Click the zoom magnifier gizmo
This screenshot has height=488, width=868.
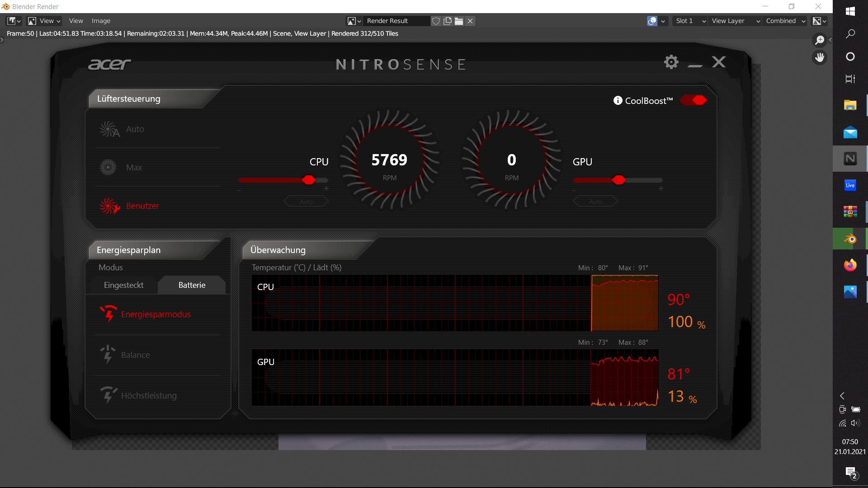(x=820, y=40)
